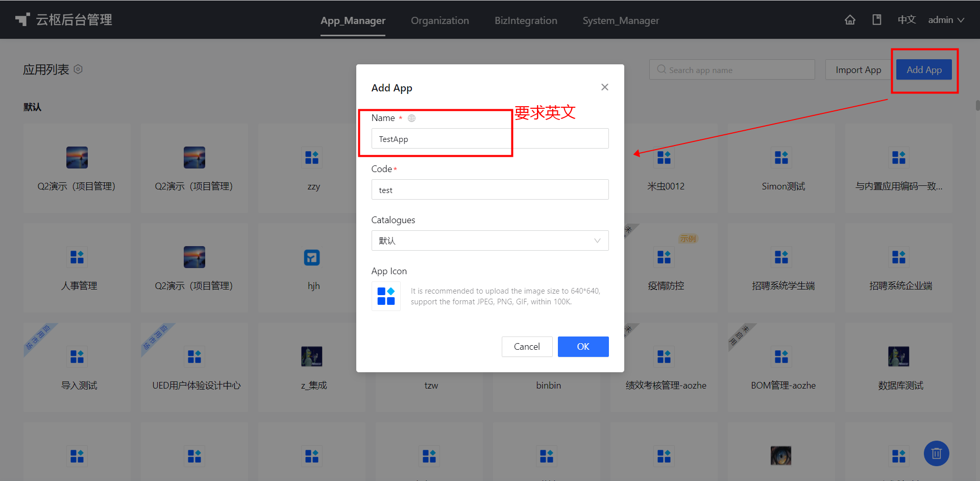Open the 人事管理 app icon
The width and height of the screenshot is (980, 481).
click(x=77, y=257)
